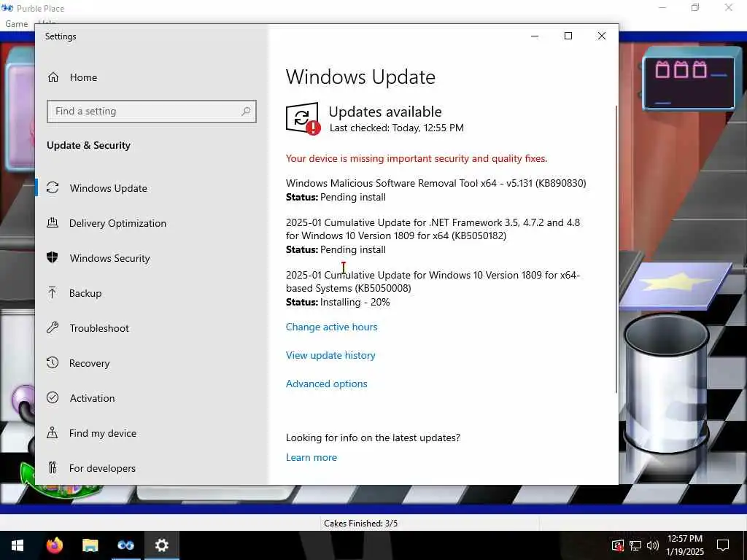Viewport: 747px width, 560px height.
Task: Open View update history link
Action: click(x=330, y=355)
